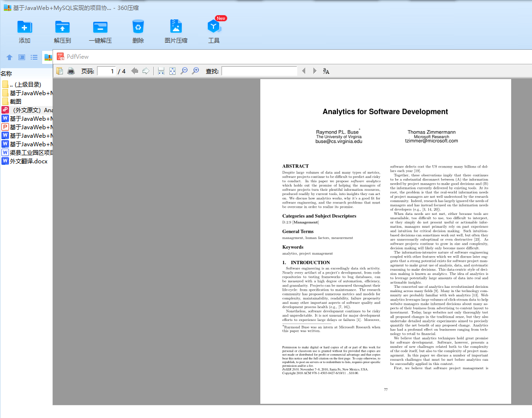Screen dimensions: 532x418
Task: Zoom in using the plus magnifier
Action: coord(195,71)
